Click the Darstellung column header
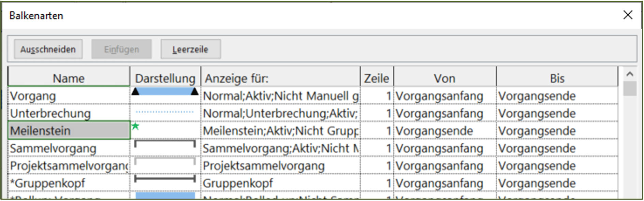644x201 pixels. click(165, 78)
